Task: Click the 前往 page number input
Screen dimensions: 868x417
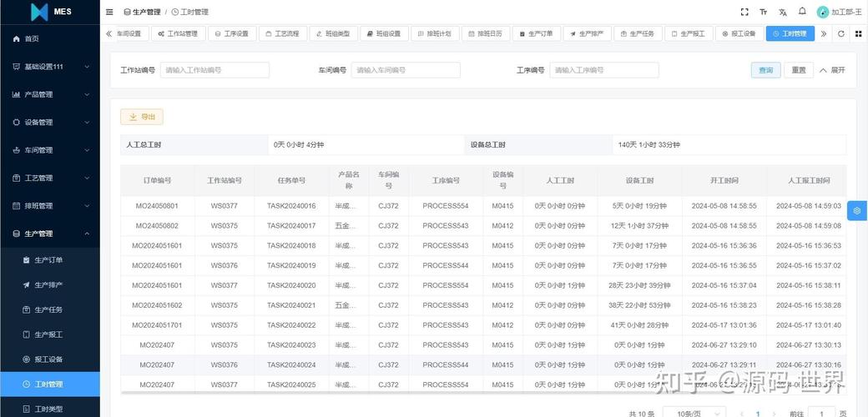Action: coord(821,413)
